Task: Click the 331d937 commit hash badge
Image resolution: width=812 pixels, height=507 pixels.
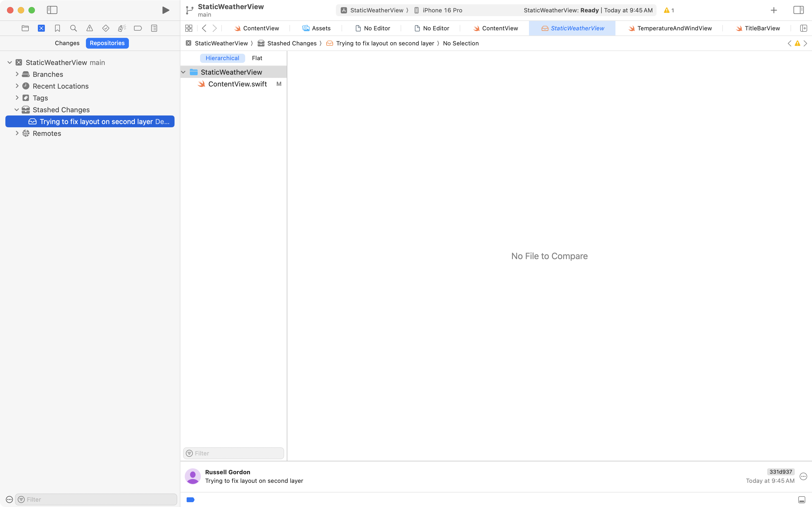Action: pyautogui.click(x=781, y=472)
